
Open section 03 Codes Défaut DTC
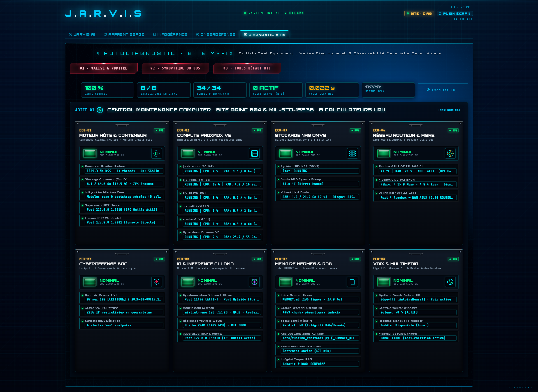pos(247,68)
